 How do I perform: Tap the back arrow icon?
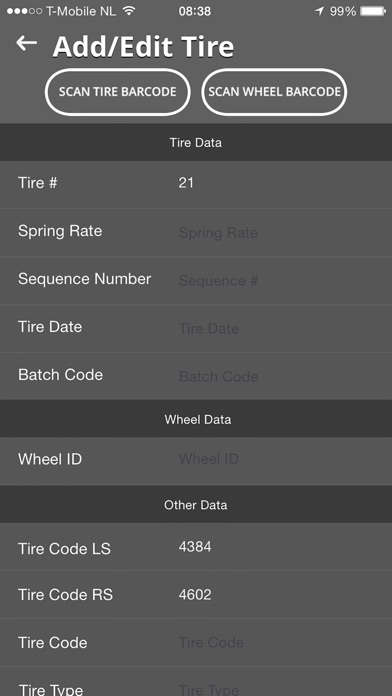26,43
